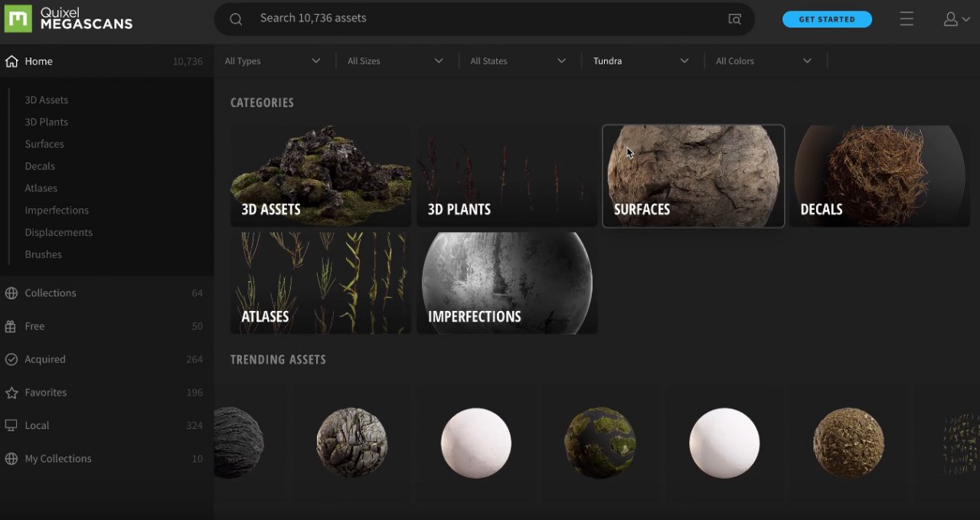The image size is (980, 520).
Task: Open the image search icon in the search bar
Action: click(x=734, y=19)
